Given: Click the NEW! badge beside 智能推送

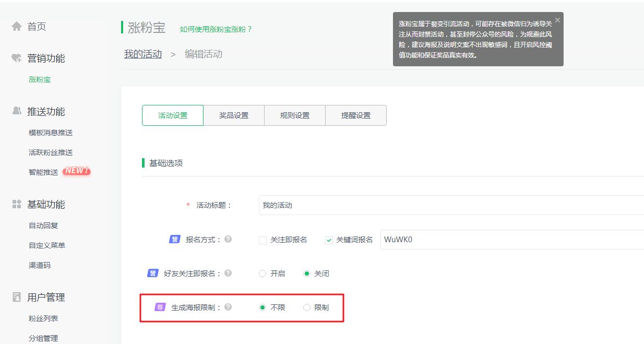Looking at the screenshot, I should (76, 170).
